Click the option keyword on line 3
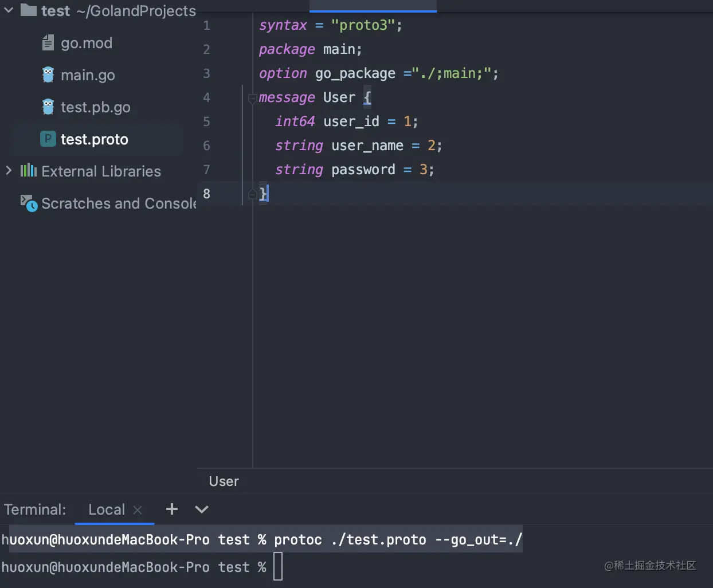Screen dimensions: 713x588 (x=283, y=74)
